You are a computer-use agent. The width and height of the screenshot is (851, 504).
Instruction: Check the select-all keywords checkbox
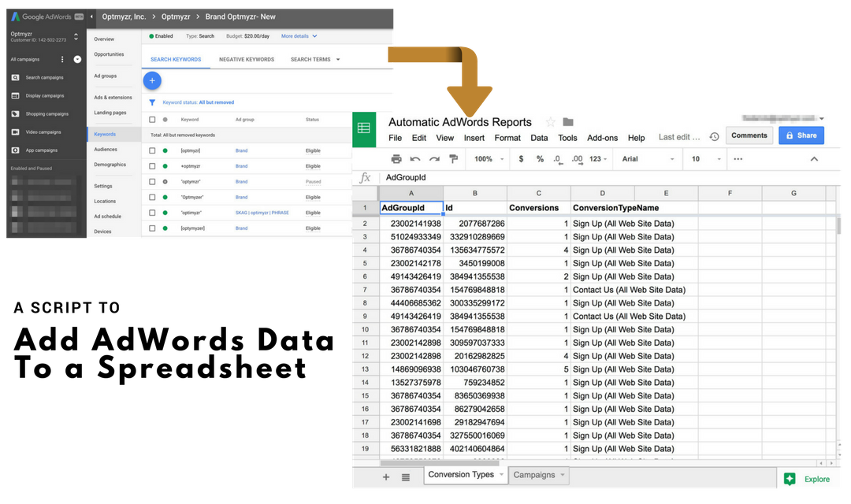pos(152,120)
